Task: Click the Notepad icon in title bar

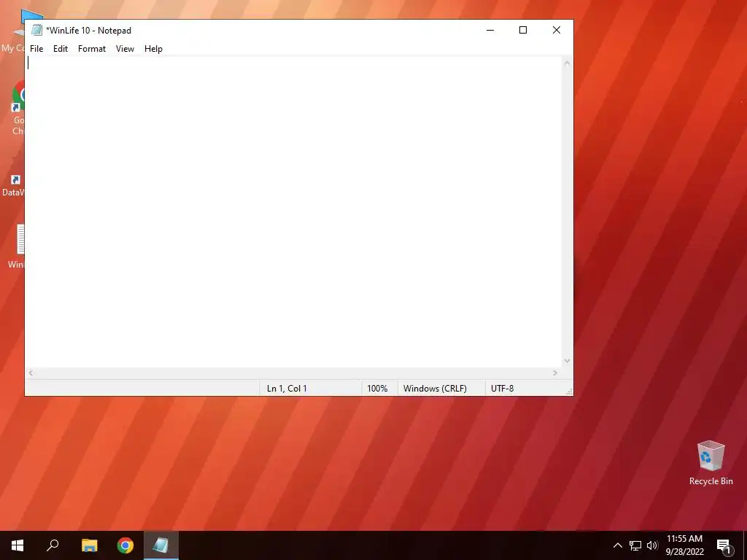Action: [36, 30]
